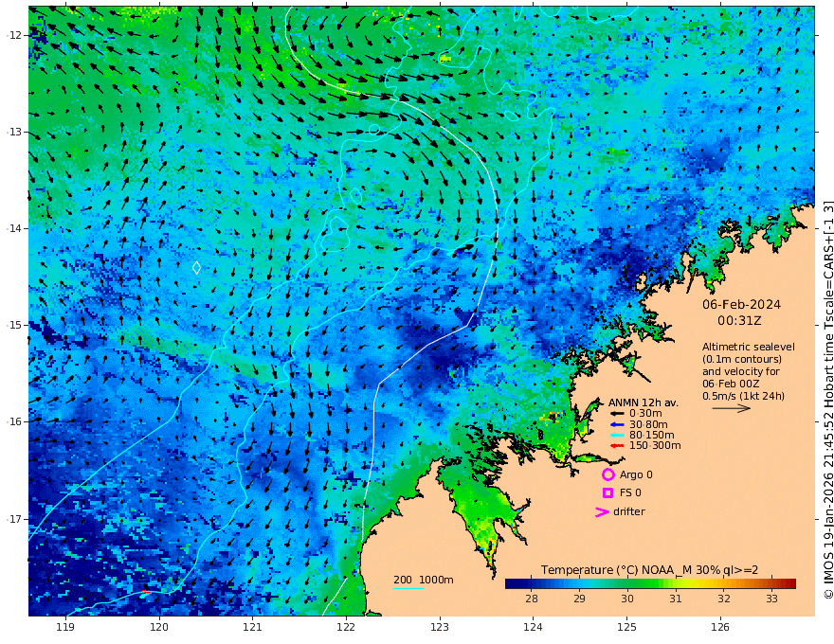This screenshot has width=834, height=644.
Task: Click the colorbar tick label '30'
Action: tap(627, 599)
